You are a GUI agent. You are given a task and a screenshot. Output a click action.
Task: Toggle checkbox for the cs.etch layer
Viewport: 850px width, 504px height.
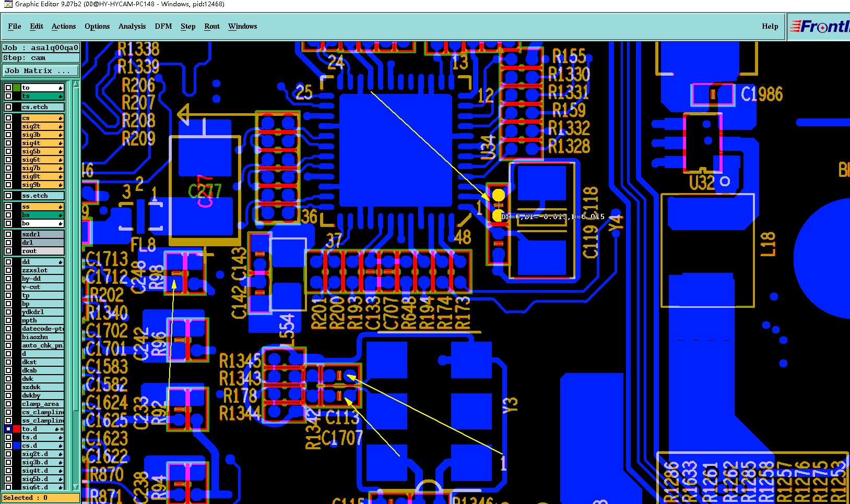8,107
